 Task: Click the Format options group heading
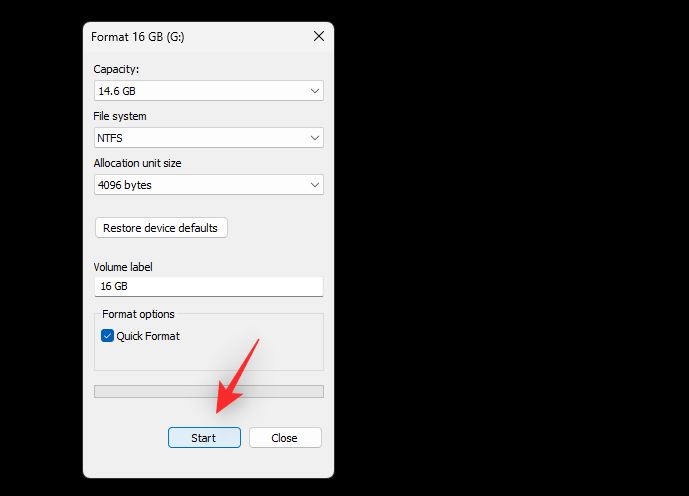coord(138,314)
